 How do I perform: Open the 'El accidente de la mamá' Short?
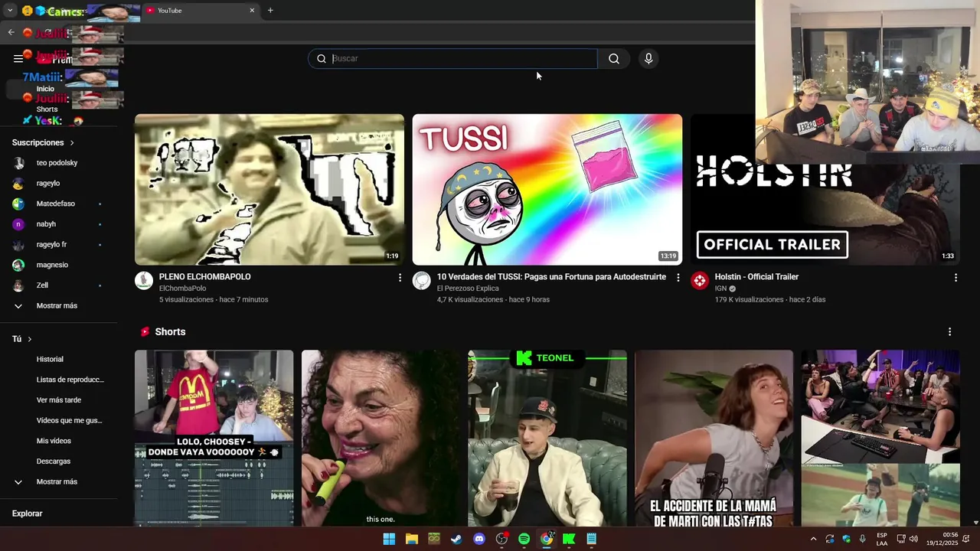(714, 439)
